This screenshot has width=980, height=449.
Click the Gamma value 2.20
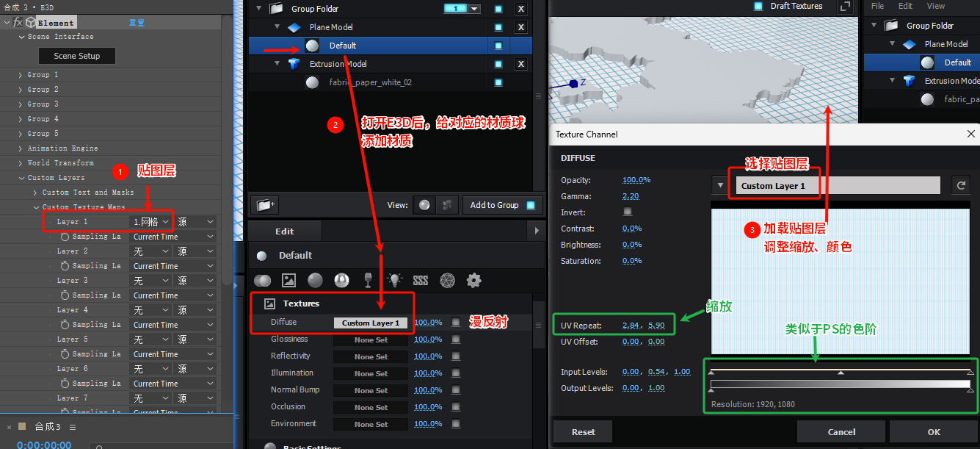coord(630,196)
